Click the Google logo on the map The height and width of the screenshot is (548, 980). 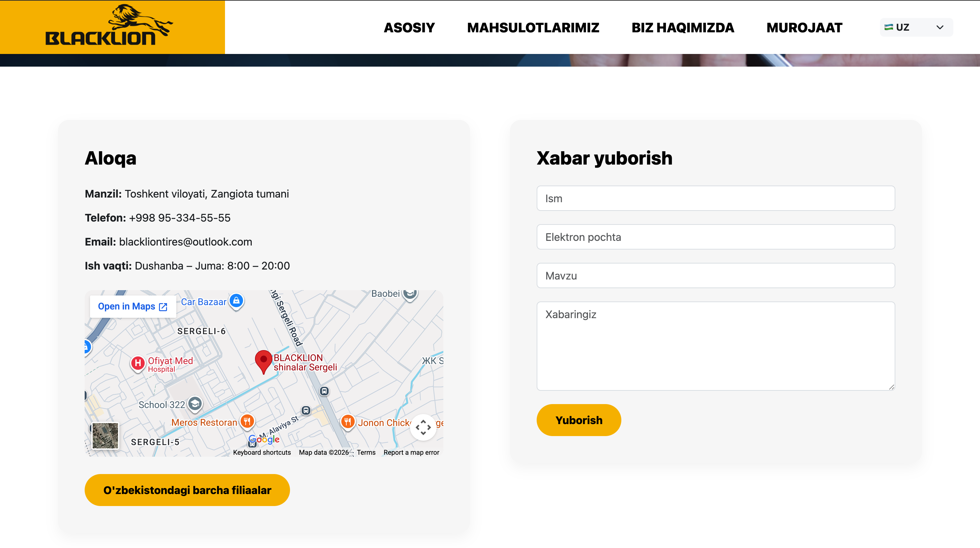pyautogui.click(x=264, y=439)
